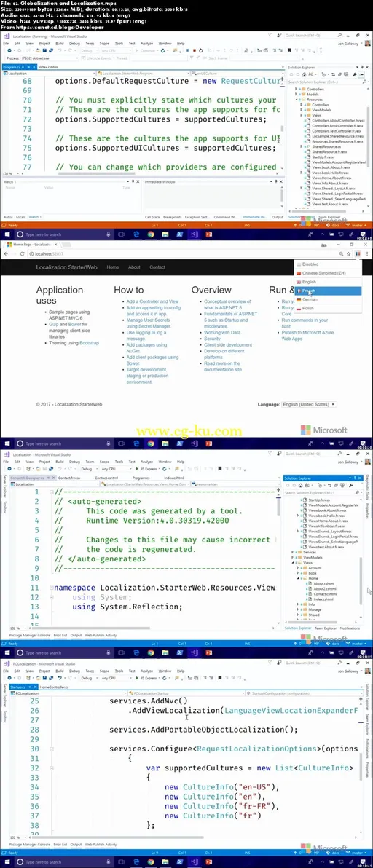Image resolution: width=373 pixels, height=868 pixels.
Task: Collapse the auto-generated comment at line 1
Action: [51, 492]
